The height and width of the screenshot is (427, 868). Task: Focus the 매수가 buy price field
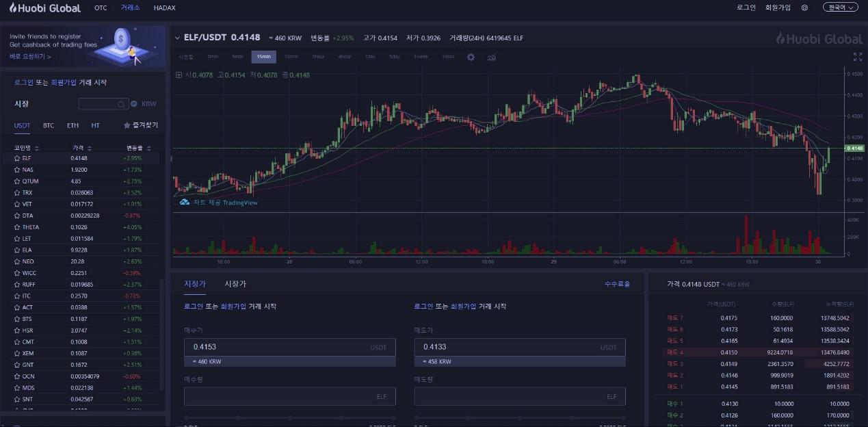pyautogui.click(x=290, y=347)
